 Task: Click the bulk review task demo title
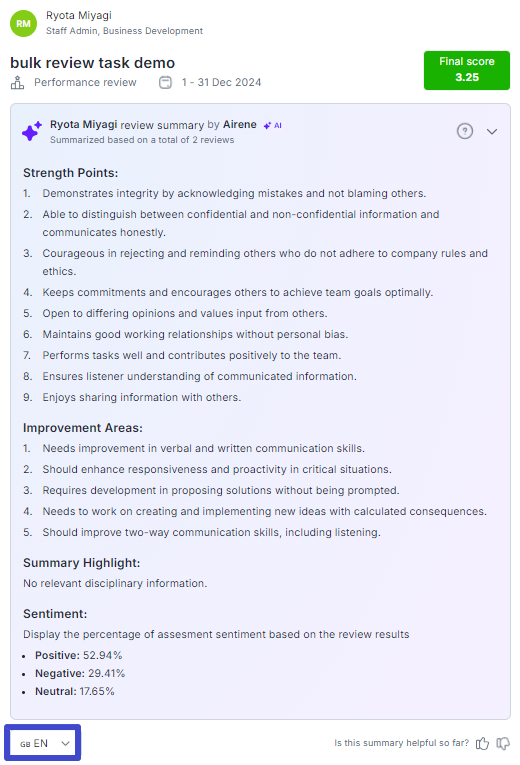(93, 63)
